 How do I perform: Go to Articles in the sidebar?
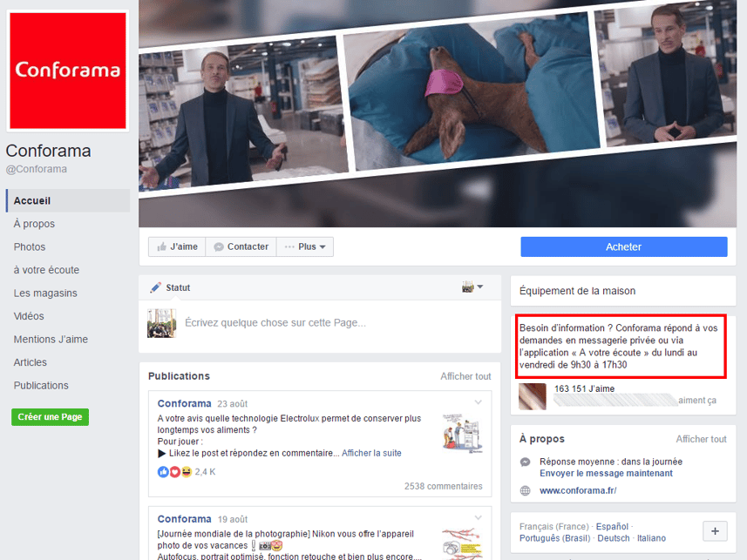click(30, 362)
